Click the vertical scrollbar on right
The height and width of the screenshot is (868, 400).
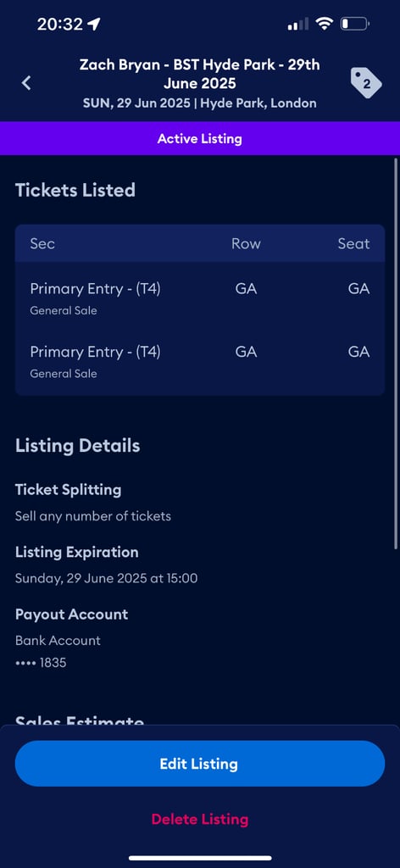click(x=396, y=354)
